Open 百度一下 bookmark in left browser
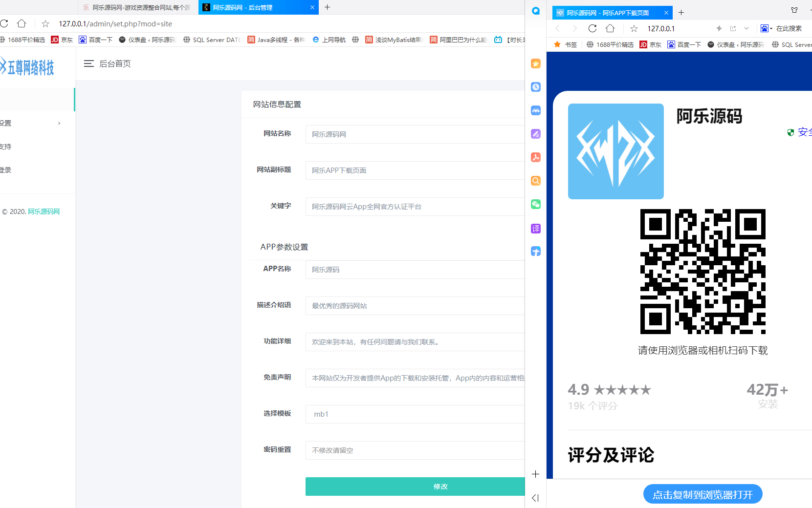Screen dimensions: 812x508 click(96, 40)
